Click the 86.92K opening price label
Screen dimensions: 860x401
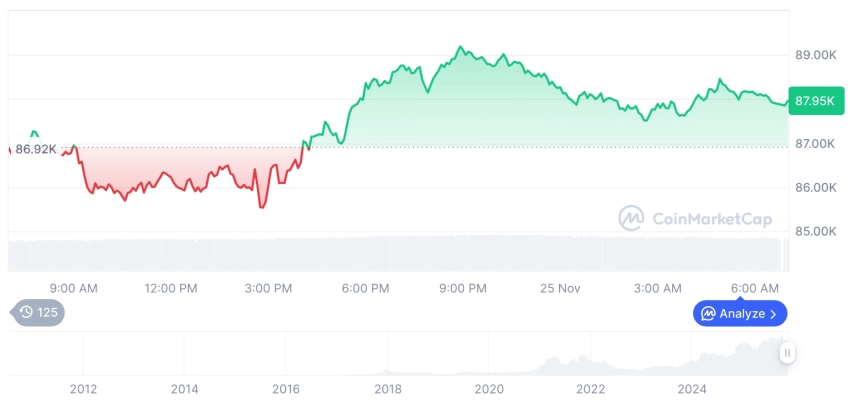[x=36, y=149]
